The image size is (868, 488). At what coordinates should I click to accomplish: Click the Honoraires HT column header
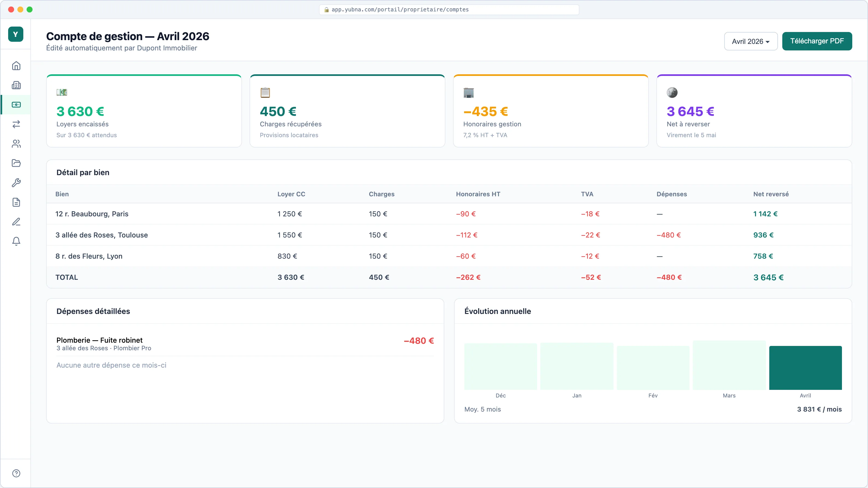[478, 194]
